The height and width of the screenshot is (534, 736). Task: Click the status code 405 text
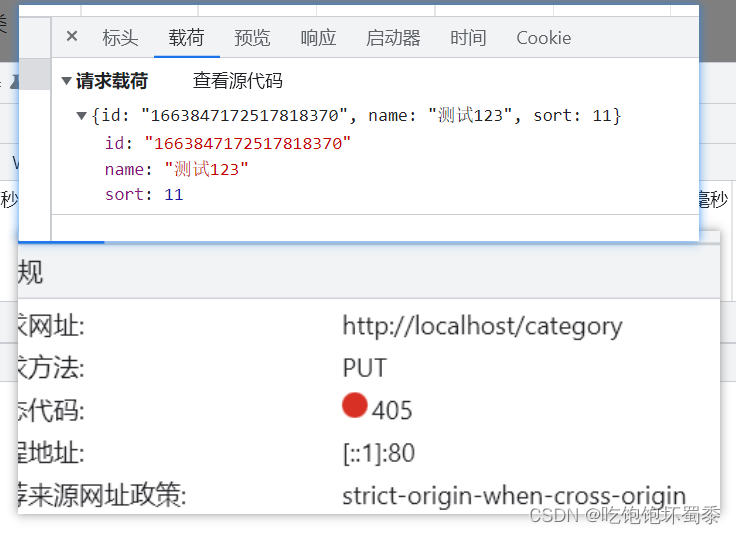[x=392, y=410]
